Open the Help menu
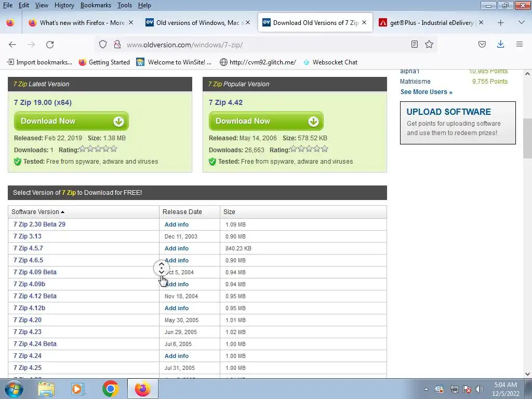 [x=144, y=5]
